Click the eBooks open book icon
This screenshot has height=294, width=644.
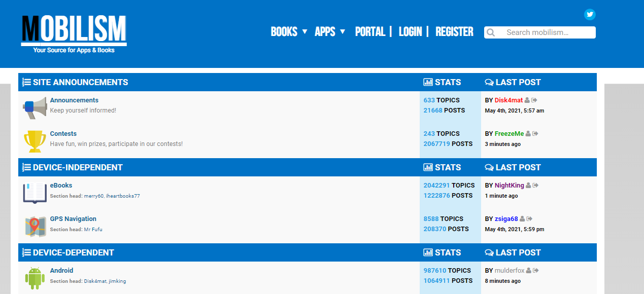point(35,193)
